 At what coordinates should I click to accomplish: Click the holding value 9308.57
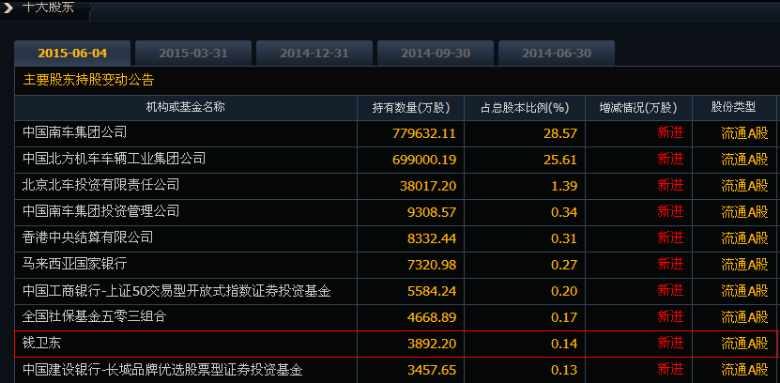tap(431, 212)
